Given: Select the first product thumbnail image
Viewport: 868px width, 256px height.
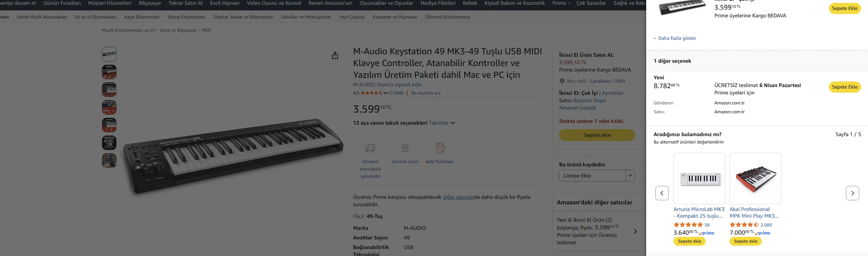Looking at the screenshot, I should 109,54.
